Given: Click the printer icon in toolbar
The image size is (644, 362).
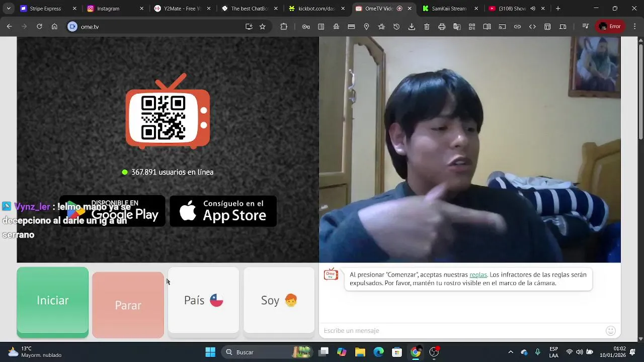Looking at the screenshot, I should pyautogui.click(x=442, y=27).
